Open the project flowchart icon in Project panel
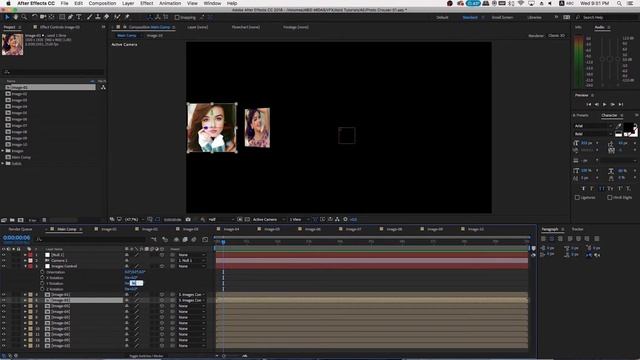Screen dimensions: 640x360 pyautogui.click(x=103, y=87)
